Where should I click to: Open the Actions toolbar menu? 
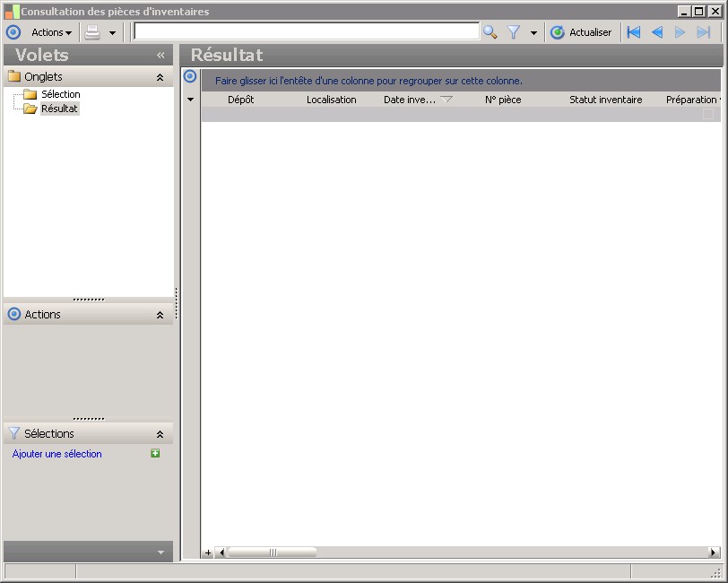point(51,32)
